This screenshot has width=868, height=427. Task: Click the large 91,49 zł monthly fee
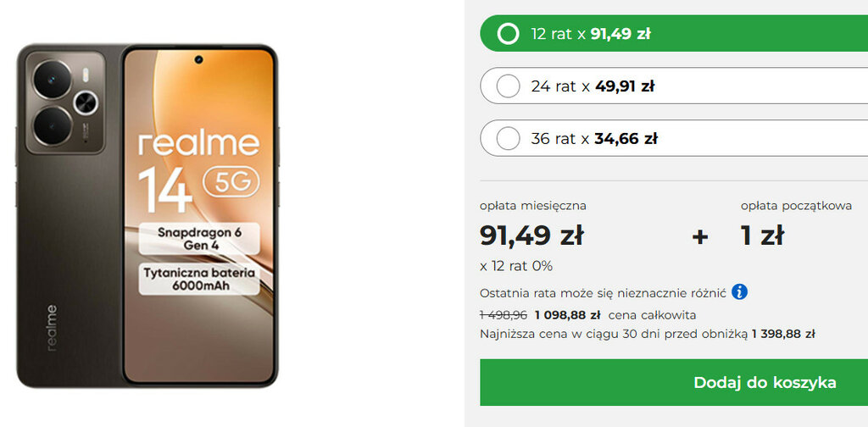click(x=531, y=236)
